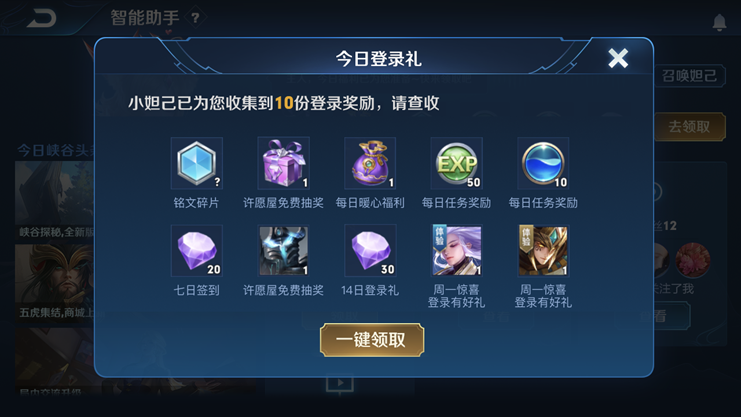Click the blue orb 每日任务奖励 icon
Image resolution: width=741 pixels, height=417 pixels.
coord(543,164)
